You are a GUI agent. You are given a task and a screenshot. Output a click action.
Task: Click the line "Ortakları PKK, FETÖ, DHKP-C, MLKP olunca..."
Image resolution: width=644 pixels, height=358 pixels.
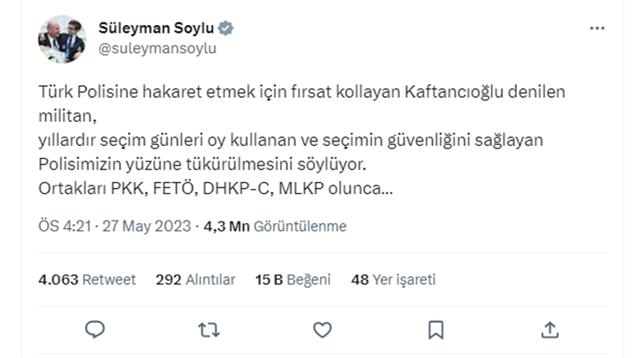pos(216,187)
